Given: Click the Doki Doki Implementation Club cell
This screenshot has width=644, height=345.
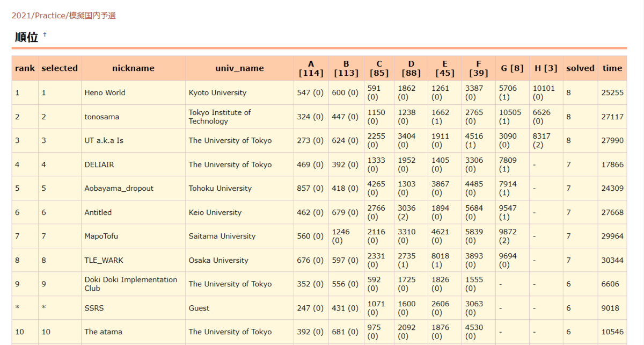Looking at the screenshot, I should click(x=133, y=284).
